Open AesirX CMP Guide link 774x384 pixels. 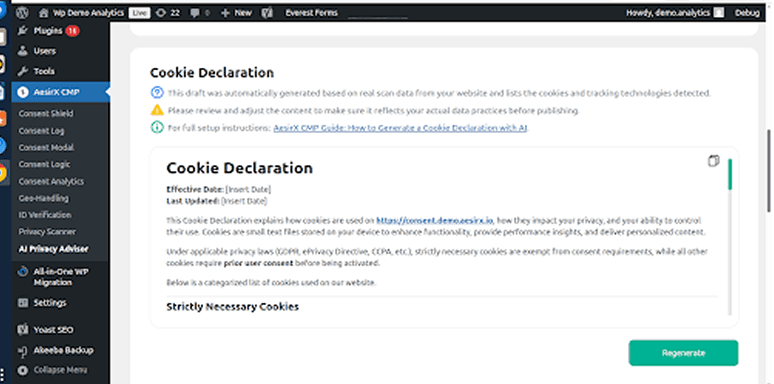pyautogui.click(x=400, y=128)
